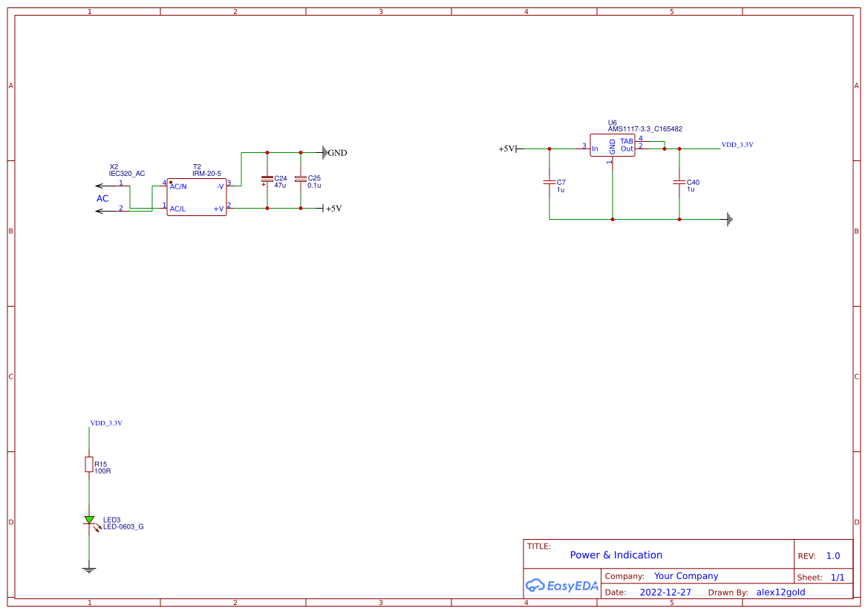Select the Your Company text field

pos(686,575)
